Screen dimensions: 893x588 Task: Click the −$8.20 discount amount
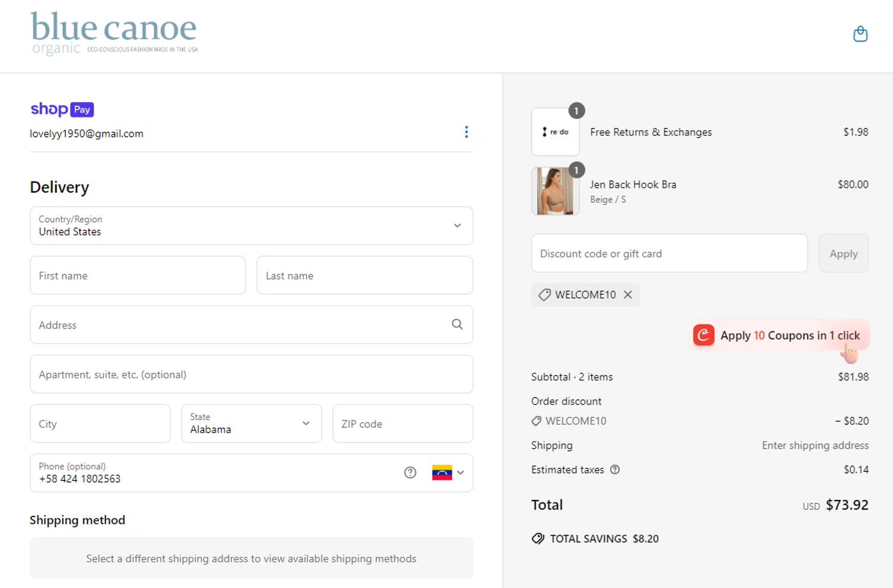(x=851, y=421)
